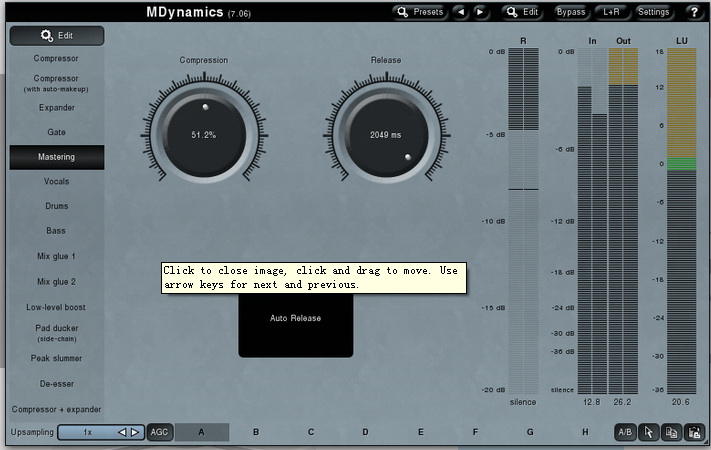
Task: Select the Expander preset
Action: tap(56, 108)
